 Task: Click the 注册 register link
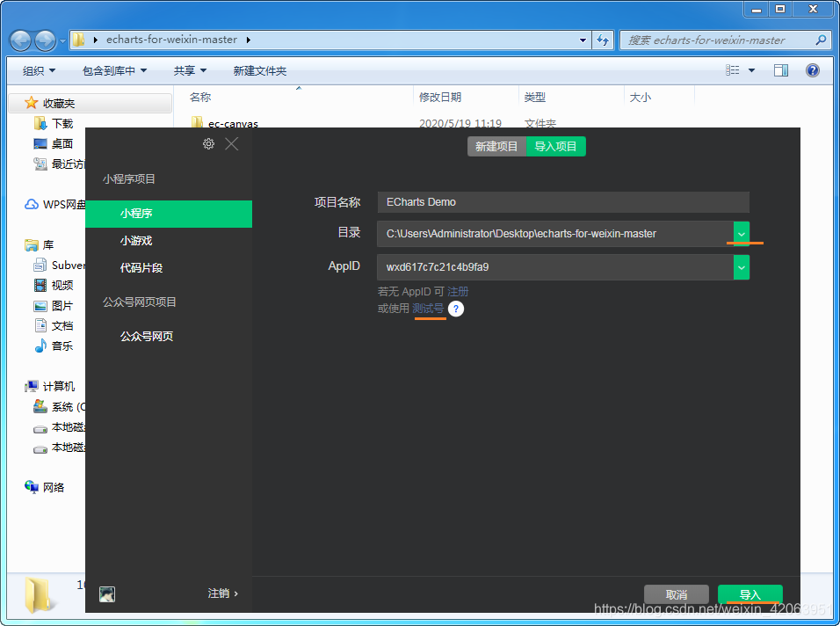(458, 292)
